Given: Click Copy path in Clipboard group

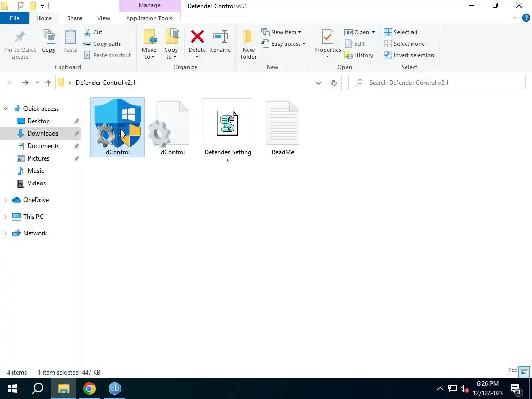Looking at the screenshot, I should [x=102, y=44].
